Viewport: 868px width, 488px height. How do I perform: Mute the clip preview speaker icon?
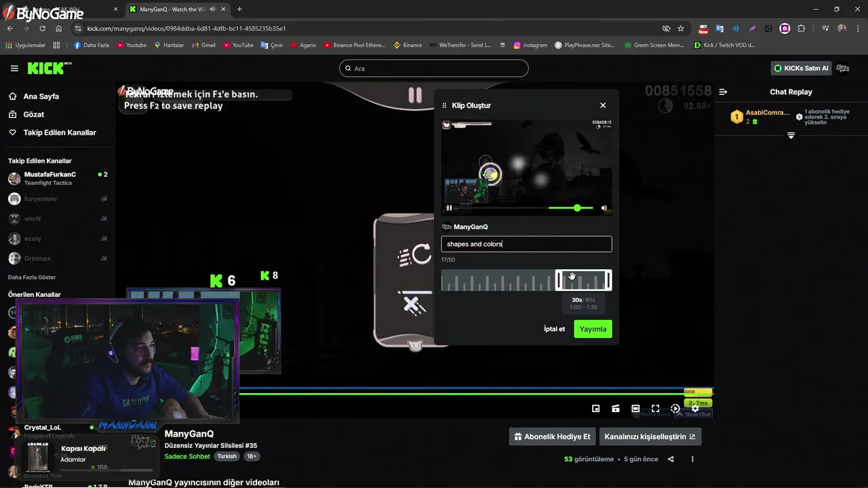click(x=604, y=208)
